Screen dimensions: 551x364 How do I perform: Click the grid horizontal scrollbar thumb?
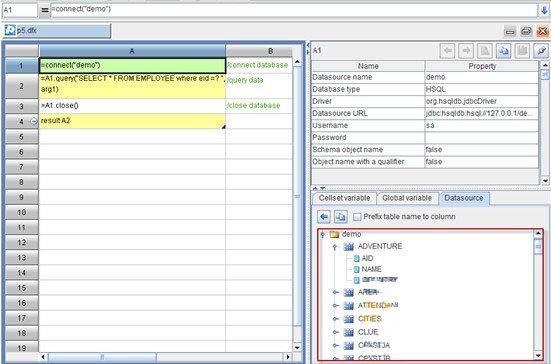pyautogui.click(x=102, y=357)
